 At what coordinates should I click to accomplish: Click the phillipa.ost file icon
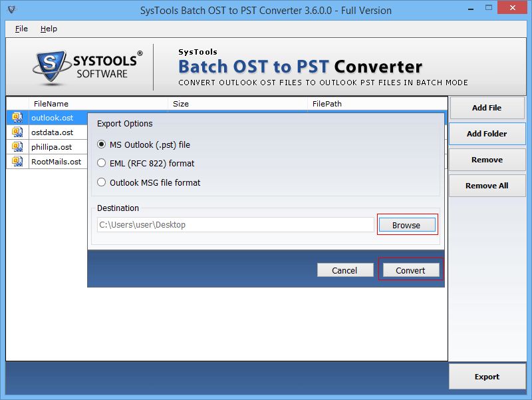point(17,146)
